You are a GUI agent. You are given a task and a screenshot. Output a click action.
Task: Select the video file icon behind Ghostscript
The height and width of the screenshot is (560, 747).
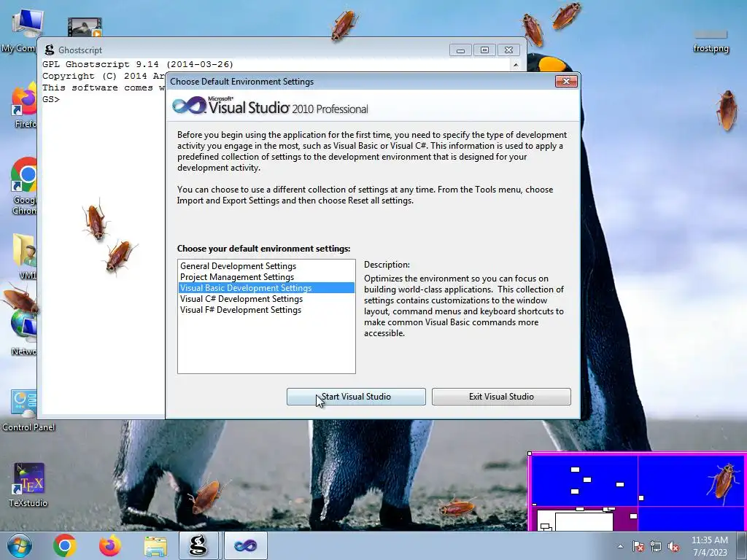pyautogui.click(x=85, y=27)
